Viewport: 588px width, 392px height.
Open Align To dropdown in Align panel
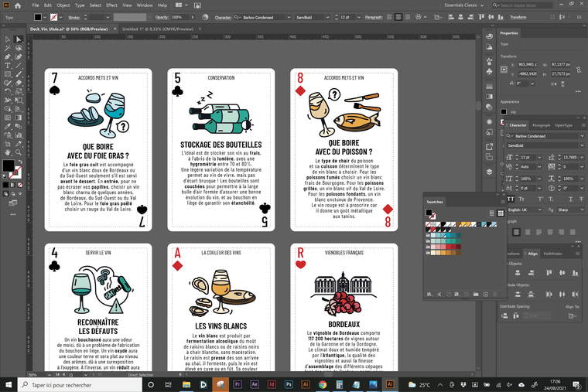(x=573, y=316)
